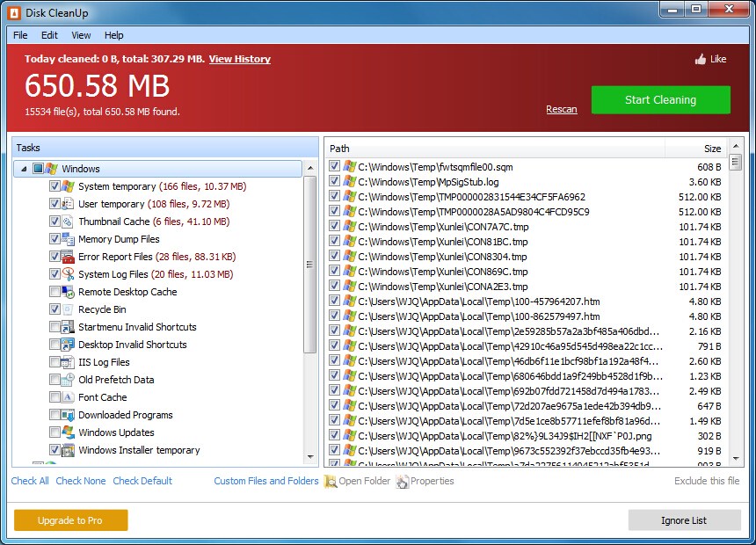Open the Help menu
Viewport: 756px width, 545px height.
(x=113, y=35)
